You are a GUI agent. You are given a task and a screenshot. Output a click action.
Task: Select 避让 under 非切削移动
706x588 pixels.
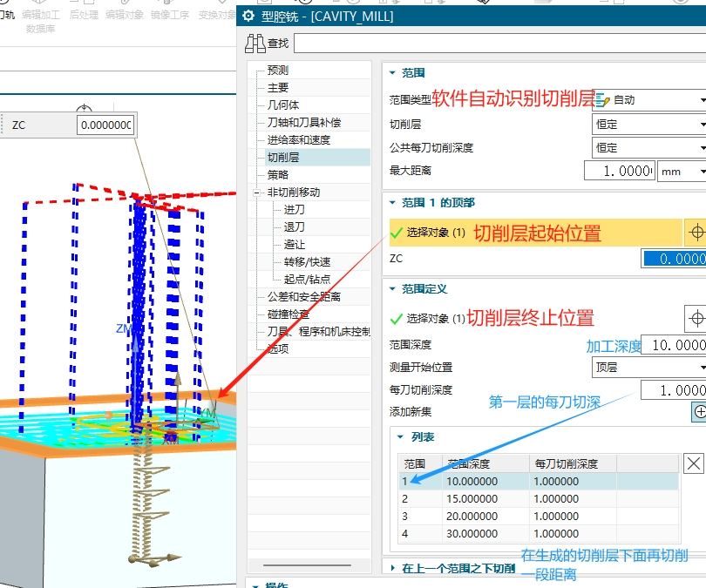click(294, 245)
